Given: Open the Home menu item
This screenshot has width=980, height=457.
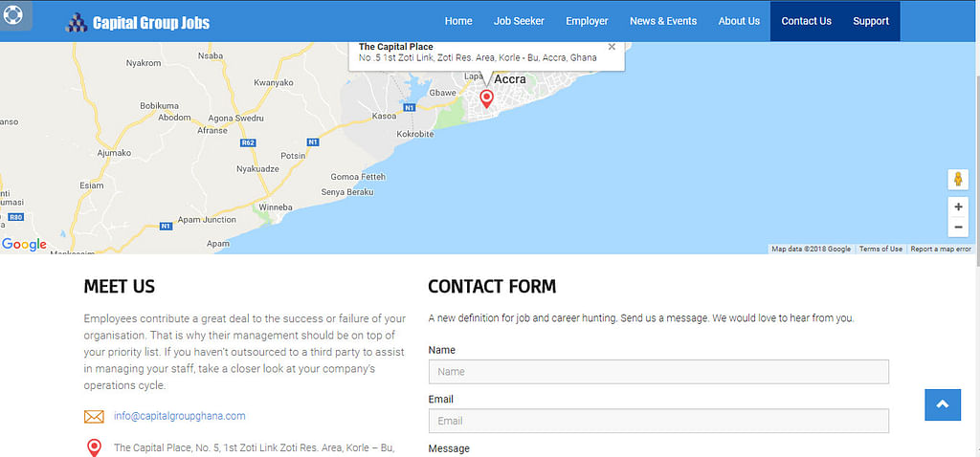Looking at the screenshot, I should (458, 21).
